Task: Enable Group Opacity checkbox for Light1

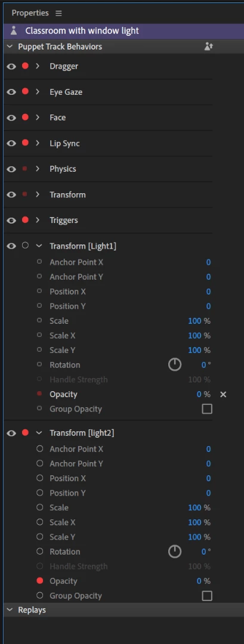Action: pos(207,408)
